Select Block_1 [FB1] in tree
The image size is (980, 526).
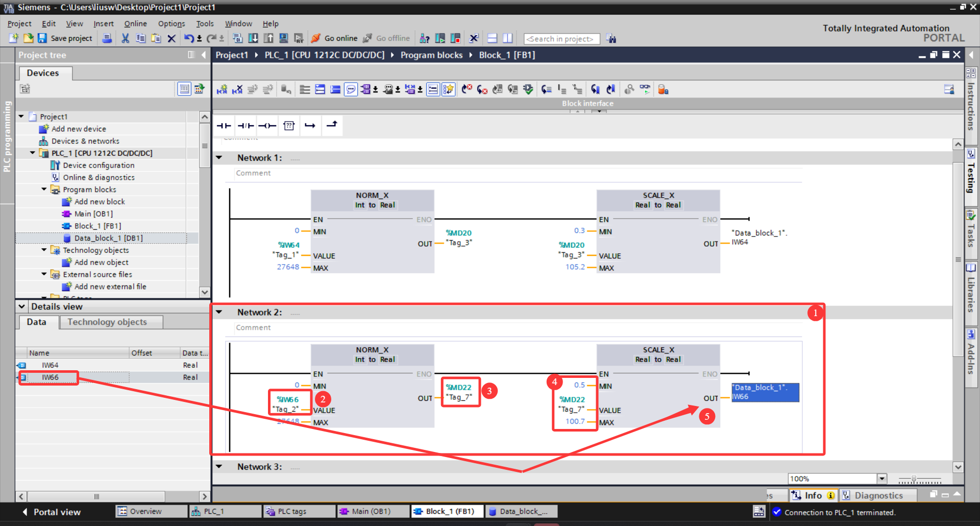pos(97,226)
